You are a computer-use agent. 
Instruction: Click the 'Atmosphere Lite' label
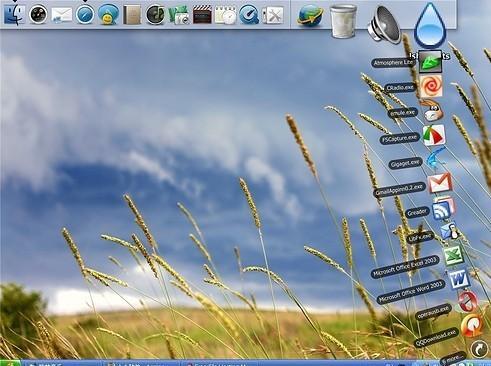(x=393, y=62)
